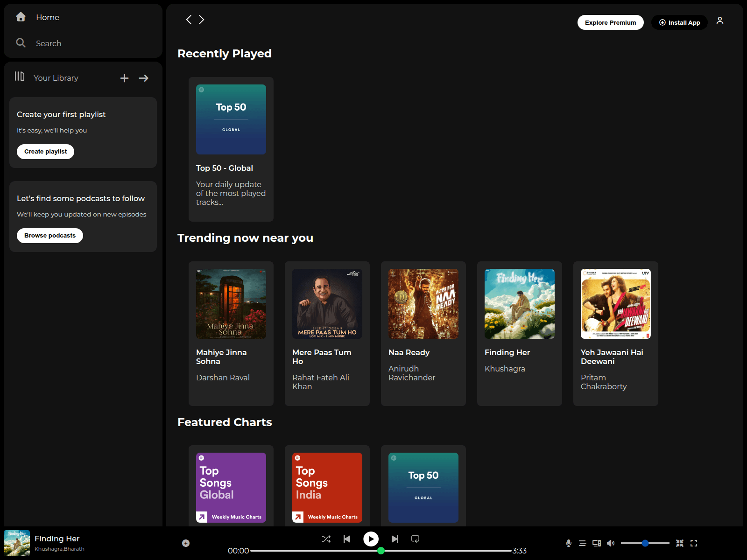
Task: Open the mini player with the collapse arrows icon
Action: pos(680,543)
